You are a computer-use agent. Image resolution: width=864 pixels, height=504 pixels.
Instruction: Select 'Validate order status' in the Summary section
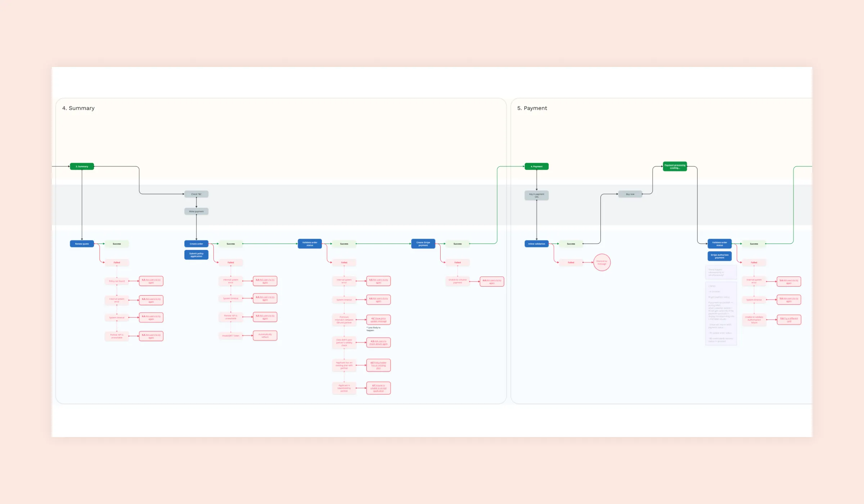[x=310, y=244]
